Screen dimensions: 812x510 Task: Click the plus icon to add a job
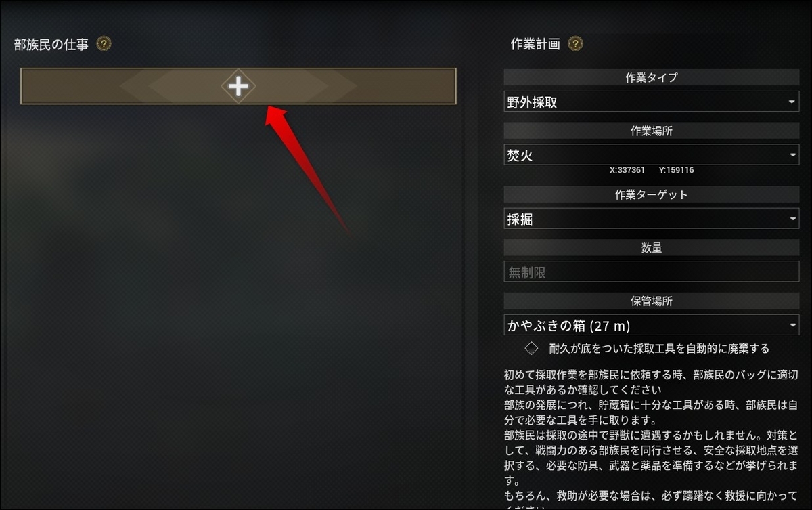click(238, 86)
